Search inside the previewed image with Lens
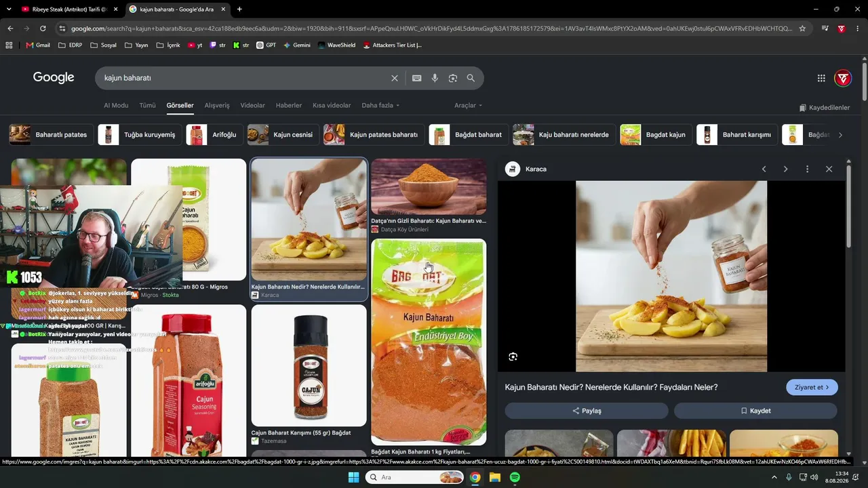Viewport: 868px width, 488px height. click(513, 357)
